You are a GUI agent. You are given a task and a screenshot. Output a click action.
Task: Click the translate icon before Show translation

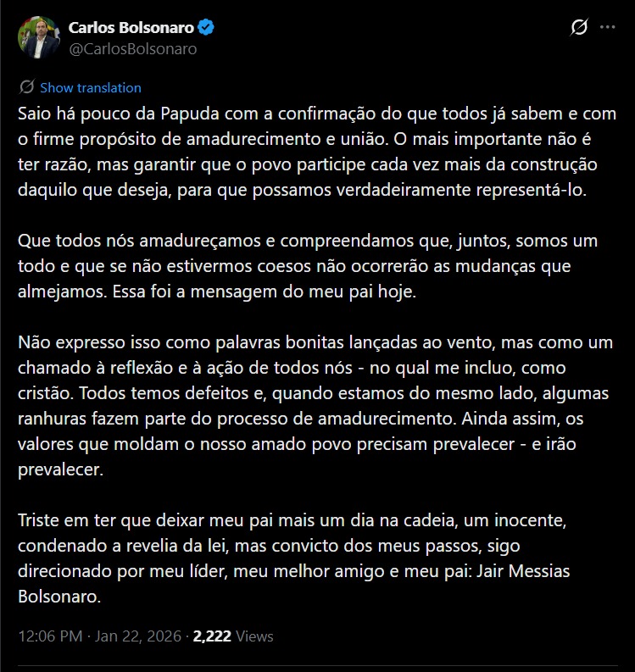(x=26, y=87)
